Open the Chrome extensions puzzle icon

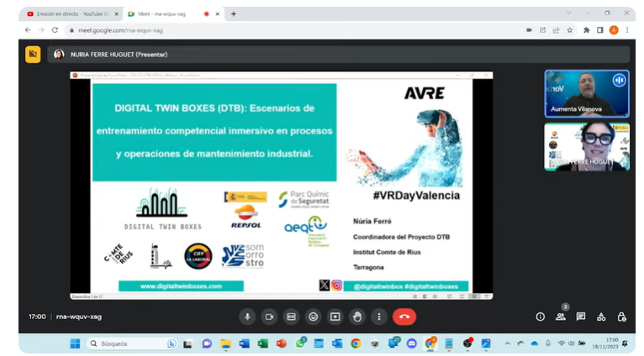587,30
